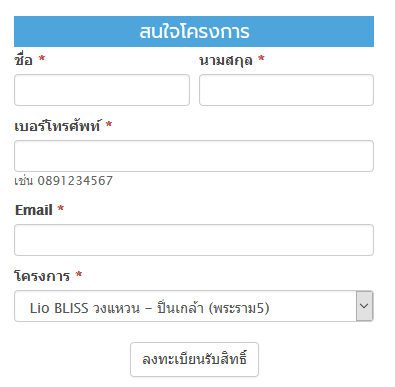
Task: Click the ชื่อ field label
Action: [x=23, y=60]
